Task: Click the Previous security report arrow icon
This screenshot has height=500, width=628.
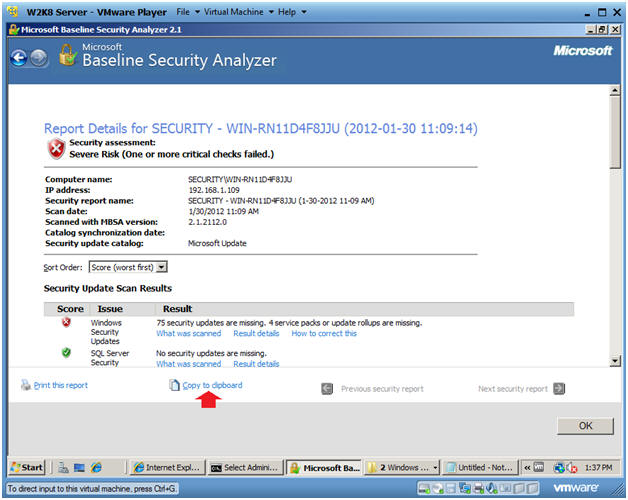Action: pos(327,389)
